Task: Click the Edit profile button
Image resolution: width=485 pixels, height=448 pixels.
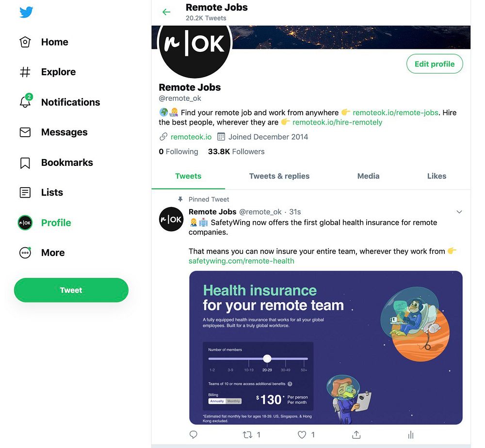Action: (435, 64)
